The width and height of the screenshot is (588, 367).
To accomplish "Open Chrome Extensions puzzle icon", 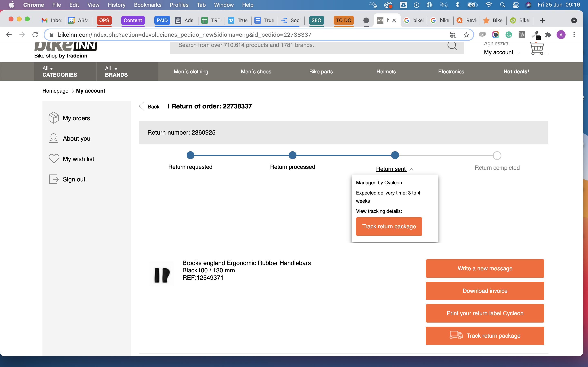I will click(548, 35).
